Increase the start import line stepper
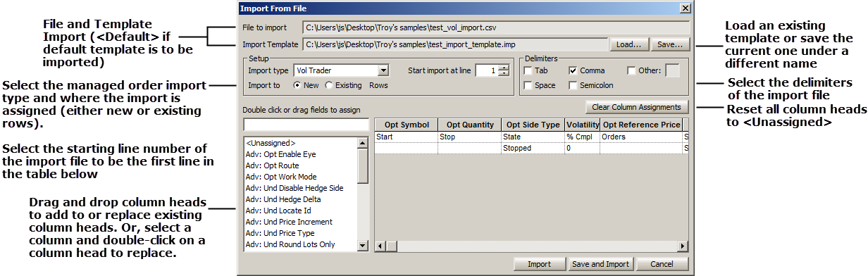 click(503, 68)
